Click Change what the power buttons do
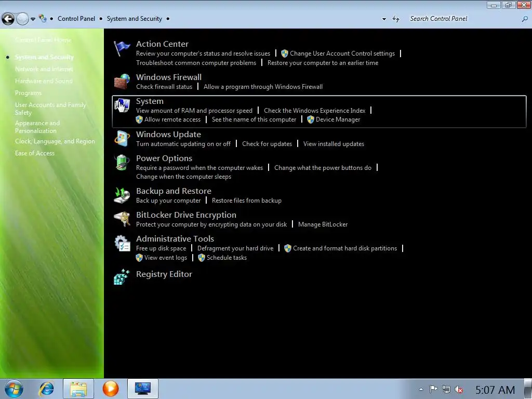 323,168
